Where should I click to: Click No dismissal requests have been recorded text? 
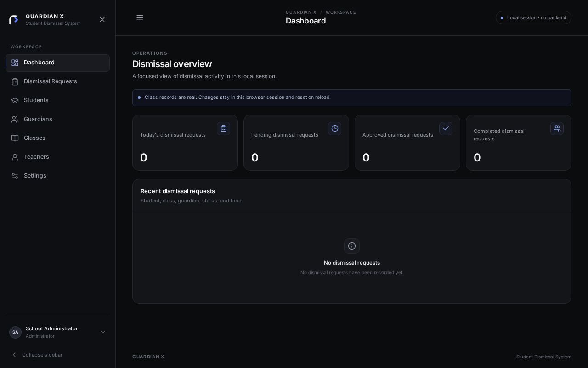pyautogui.click(x=352, y=273)
